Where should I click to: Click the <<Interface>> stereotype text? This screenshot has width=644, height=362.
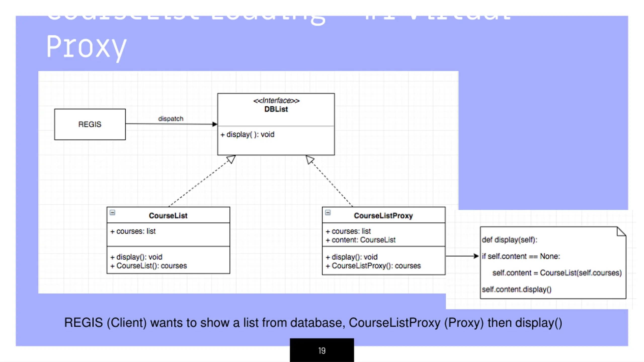coord(276,101)
